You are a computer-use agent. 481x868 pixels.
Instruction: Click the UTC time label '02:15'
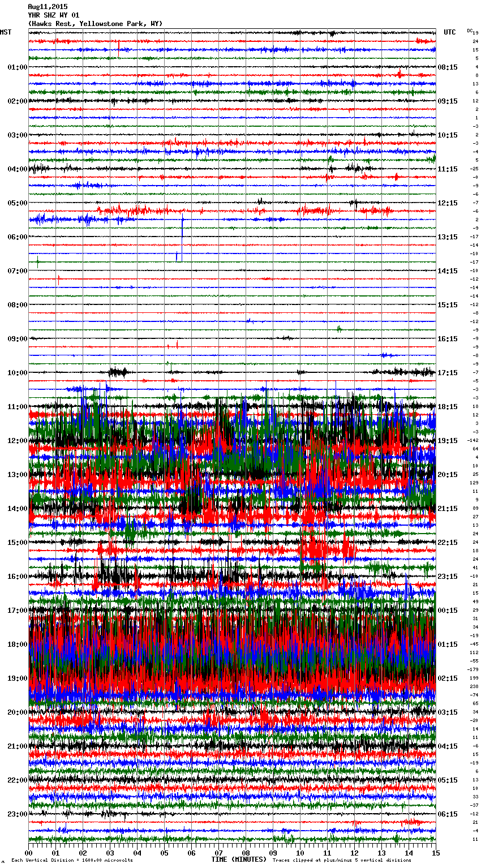pos(448,678)
